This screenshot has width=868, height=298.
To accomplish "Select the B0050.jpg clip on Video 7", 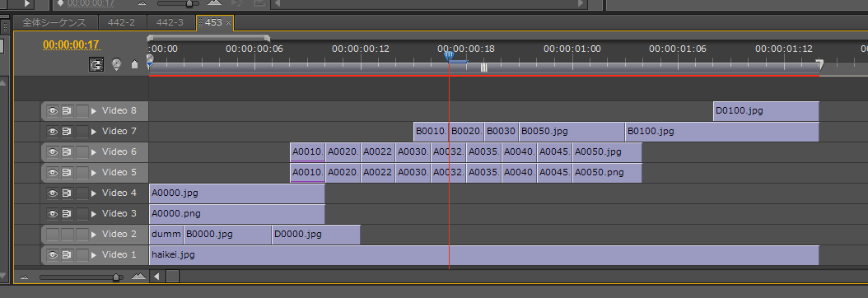I will [x=572, y=132].
